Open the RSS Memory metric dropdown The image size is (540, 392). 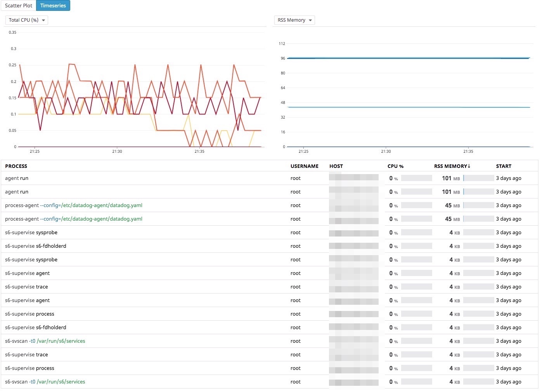[x=294, y=20]
